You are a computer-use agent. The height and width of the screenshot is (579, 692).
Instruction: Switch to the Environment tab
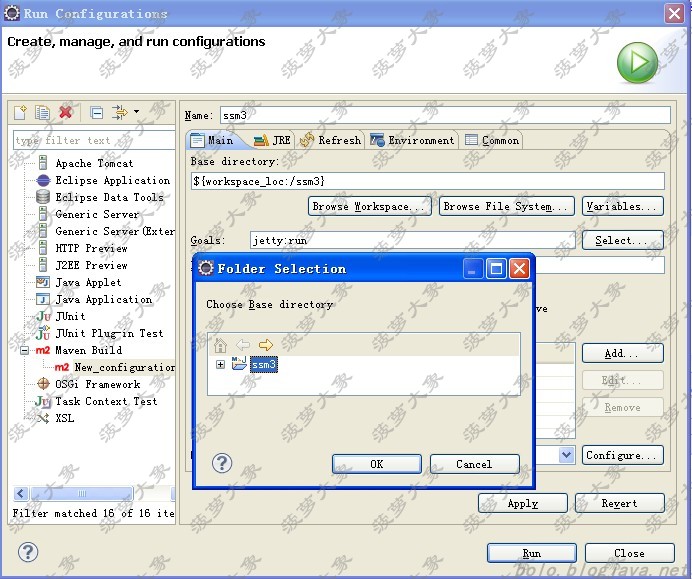[x=412, y=140]
